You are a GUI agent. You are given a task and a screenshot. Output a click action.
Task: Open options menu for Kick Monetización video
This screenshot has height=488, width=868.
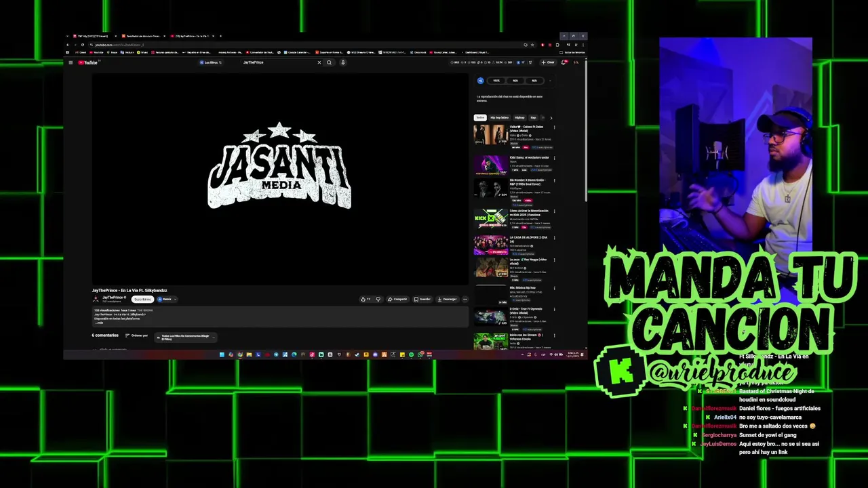point(554,211)
